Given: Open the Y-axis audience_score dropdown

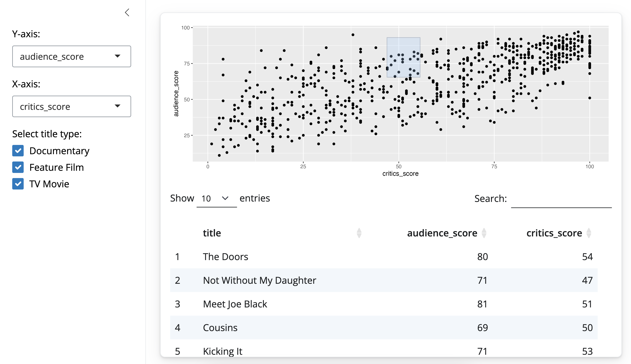Looking at the screenshot, I should pos(72,57).
